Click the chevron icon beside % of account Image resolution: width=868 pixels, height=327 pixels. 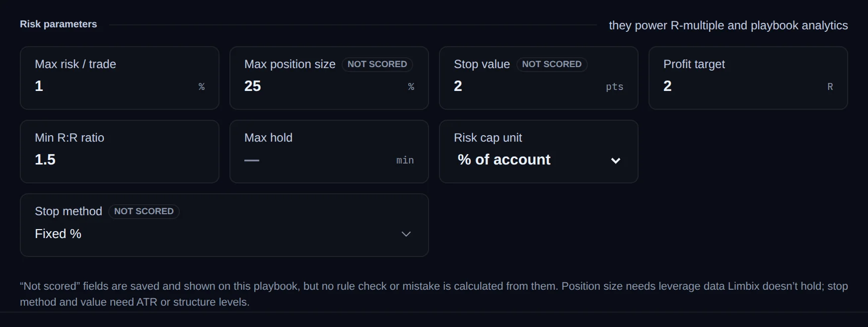(x=616, y=161)
